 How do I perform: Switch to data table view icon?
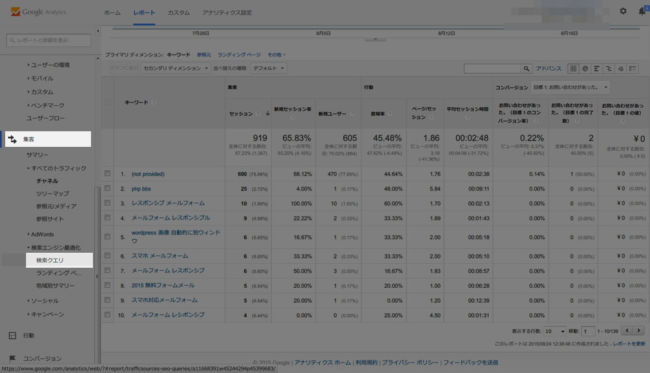pyautogui.click(x=573, y=68)
